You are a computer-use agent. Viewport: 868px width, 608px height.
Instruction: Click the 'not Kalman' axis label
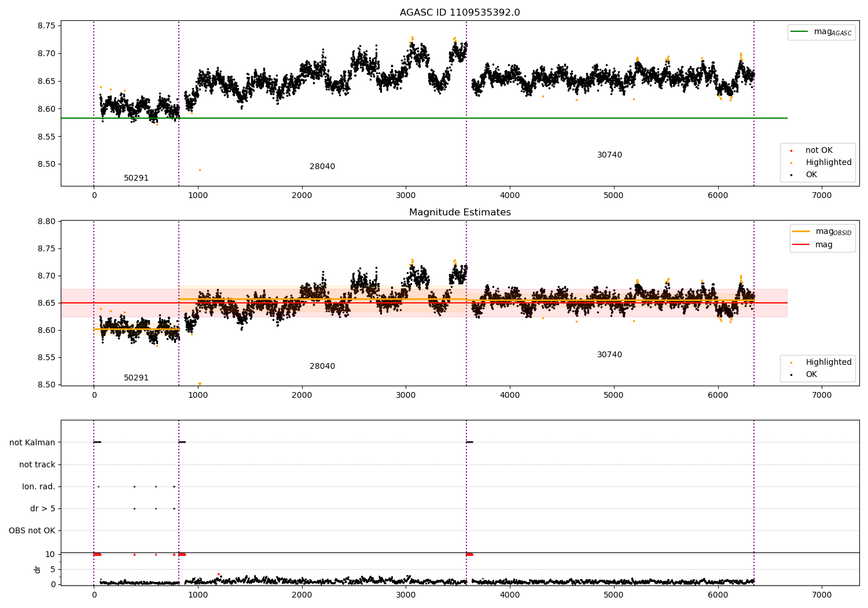pos(32,442)
